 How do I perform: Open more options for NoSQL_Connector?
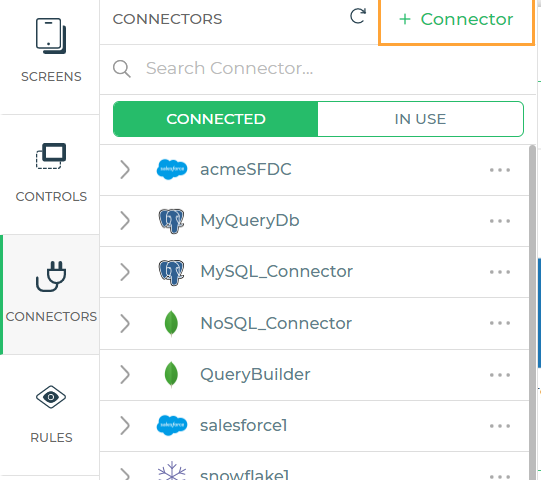tap(500, 323)
